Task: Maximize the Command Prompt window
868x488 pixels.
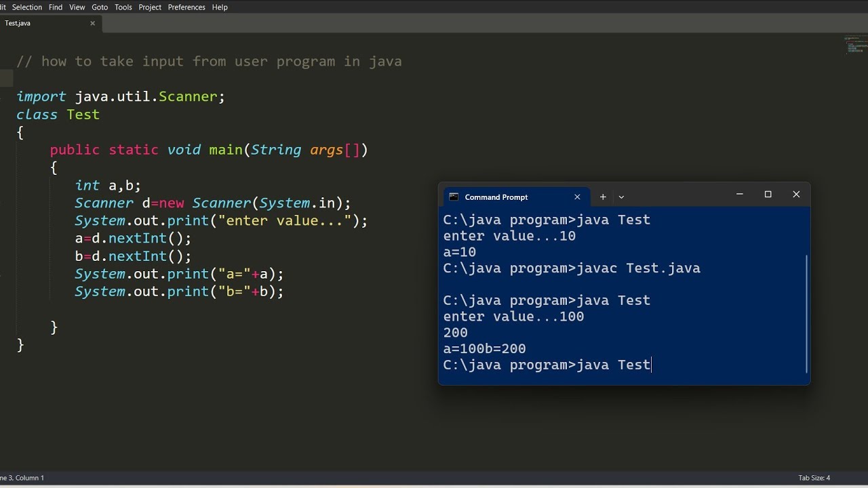Action: [768, 195]
